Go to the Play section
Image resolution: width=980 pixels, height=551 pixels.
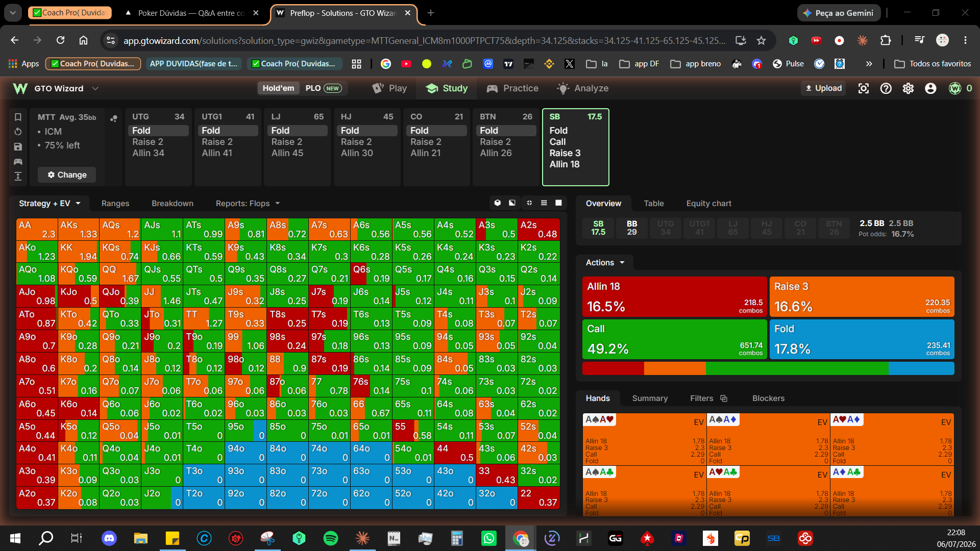pyautogui.click(x=390, y=88)
